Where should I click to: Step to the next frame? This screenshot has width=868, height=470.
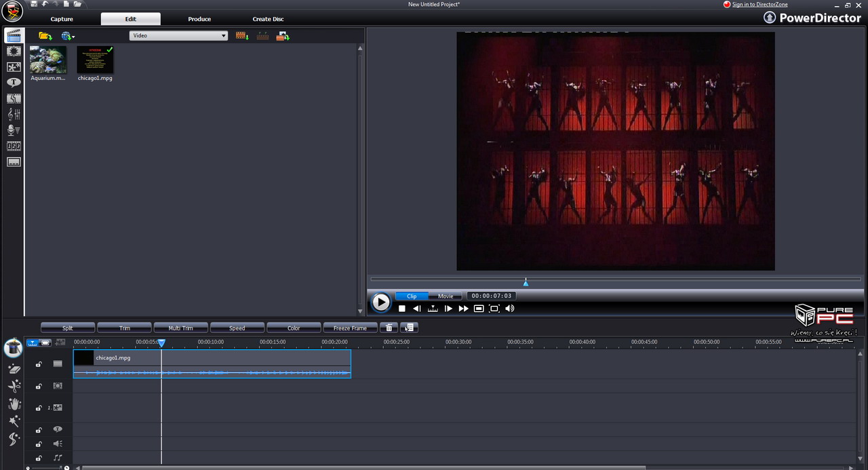click(x=448, y=309)
